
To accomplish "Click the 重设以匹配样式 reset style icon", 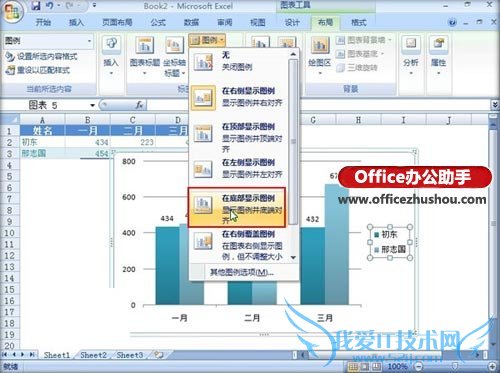I will pyautogui.click(x=10, y=70).
